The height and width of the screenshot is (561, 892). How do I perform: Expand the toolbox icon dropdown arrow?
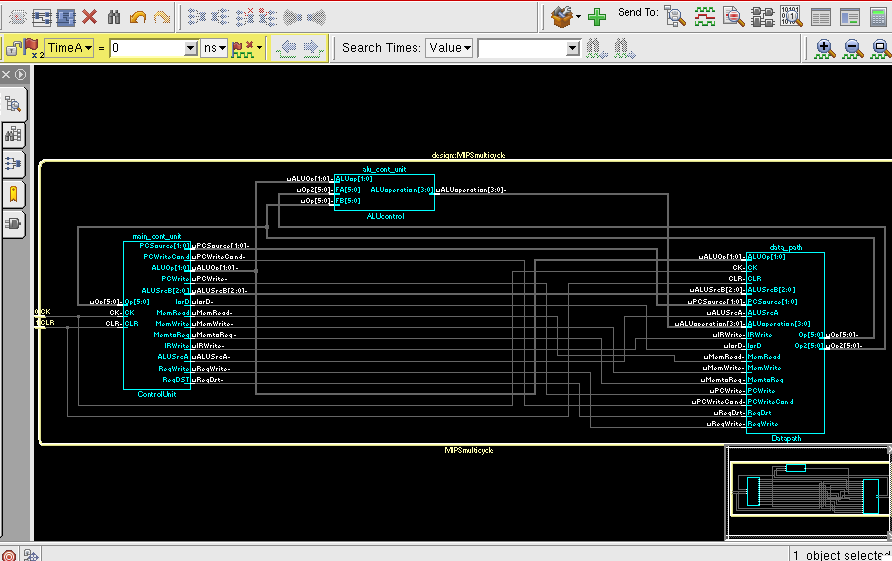(x=578, y=17)
